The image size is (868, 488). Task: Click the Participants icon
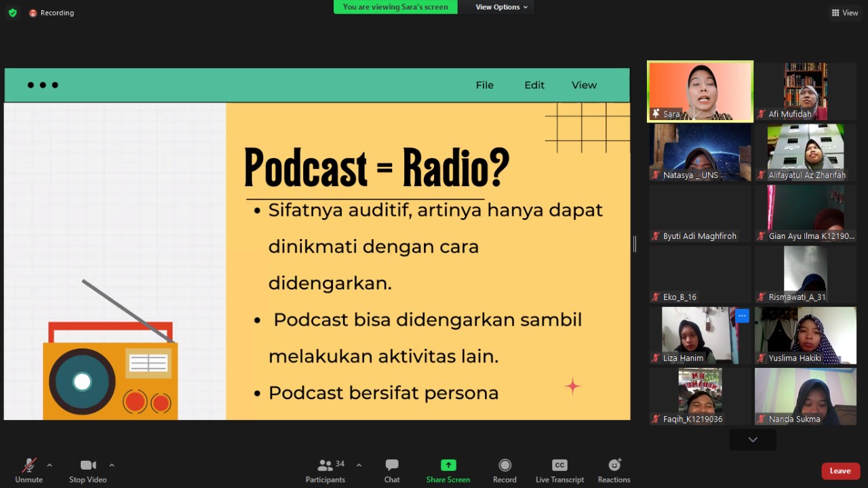click(325, 466)
